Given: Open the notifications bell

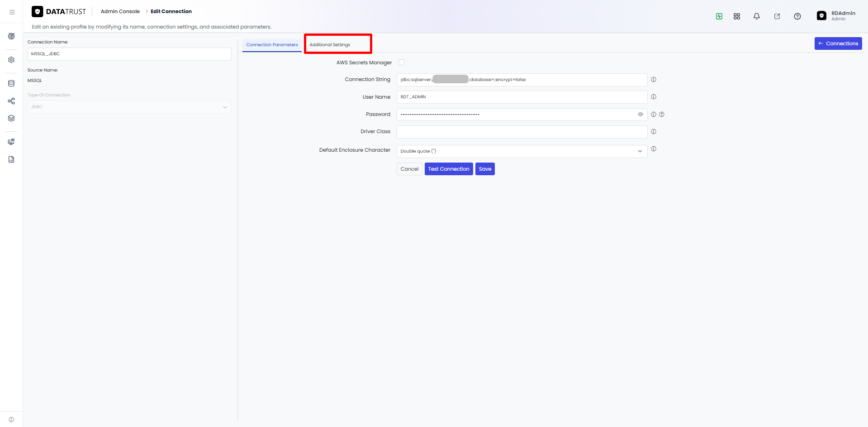Looking at the screenshot, I should pyautogui.click(x=757, y=16).
